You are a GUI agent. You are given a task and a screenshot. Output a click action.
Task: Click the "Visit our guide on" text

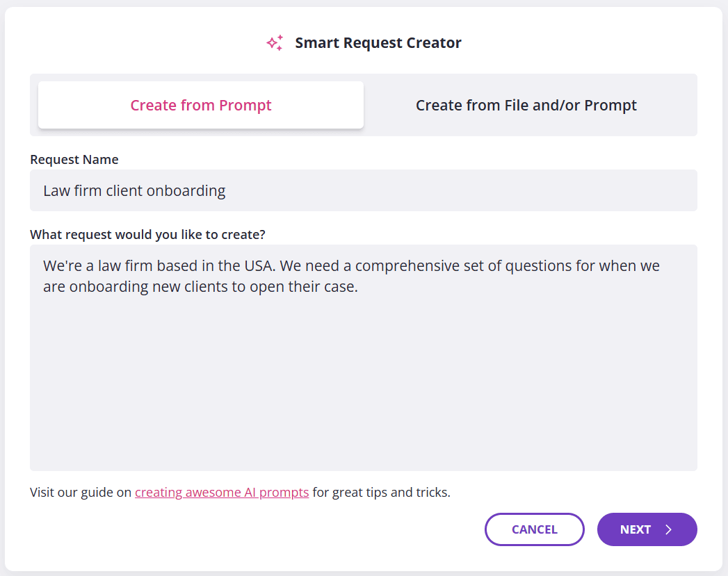81,493
